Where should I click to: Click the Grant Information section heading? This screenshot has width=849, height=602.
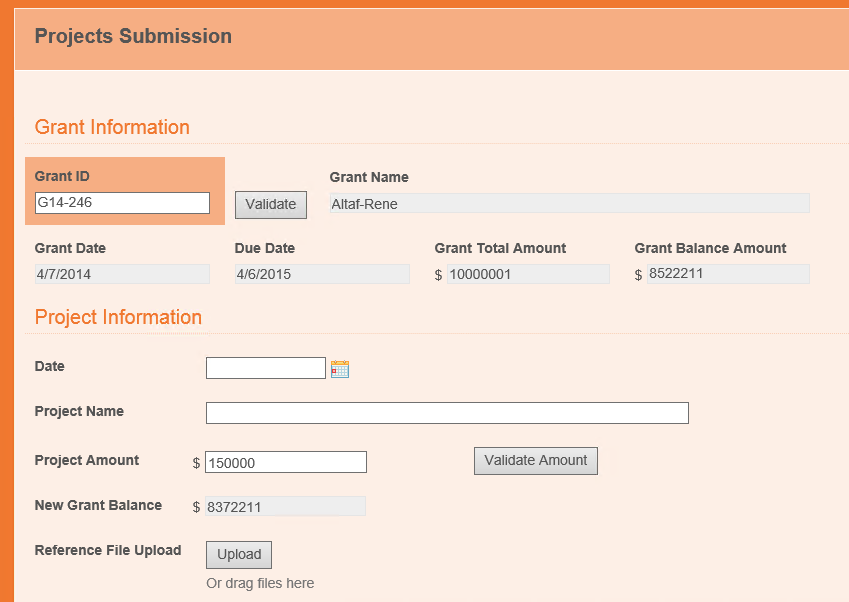coord(112,127)
